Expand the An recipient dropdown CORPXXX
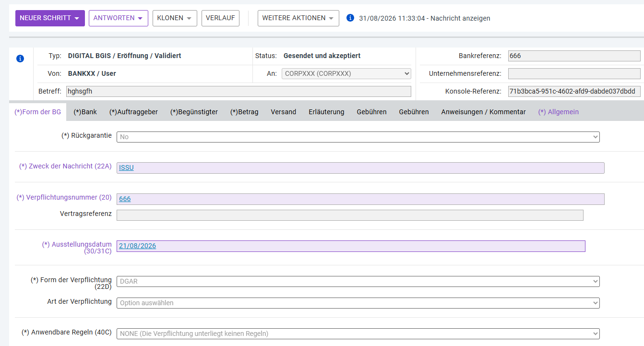The height and width of the screenshot is (346, 644). [346, 74]
